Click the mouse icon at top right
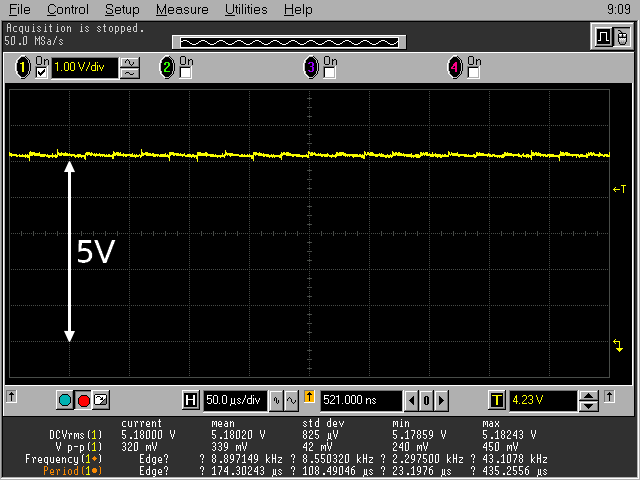The height and width of the screenshot is (480, 640). click(622, 37)
